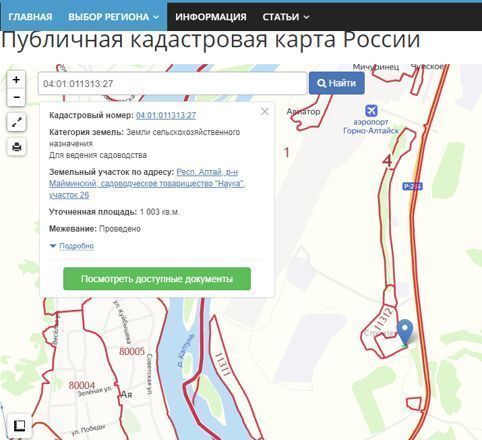Click Посмотреть доступные документы button
482x440 pixels.
tap(157, 279)
